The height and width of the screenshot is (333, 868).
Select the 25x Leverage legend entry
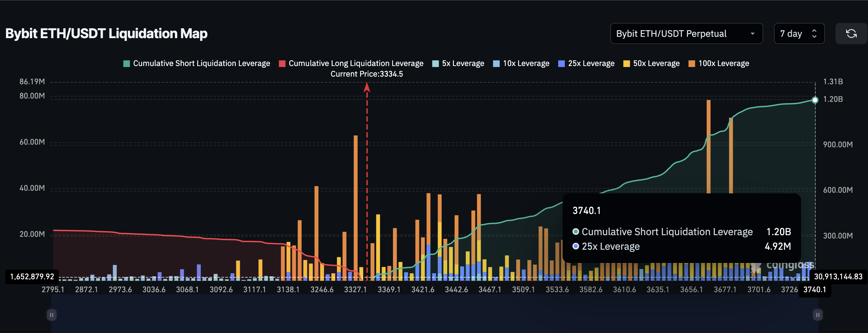pos(586,63)
